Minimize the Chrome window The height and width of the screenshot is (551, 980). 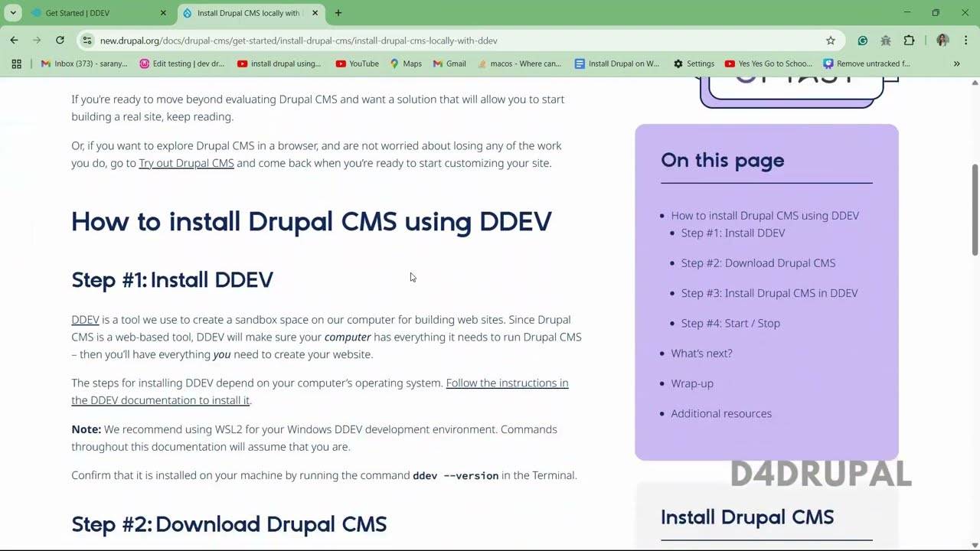906,13
